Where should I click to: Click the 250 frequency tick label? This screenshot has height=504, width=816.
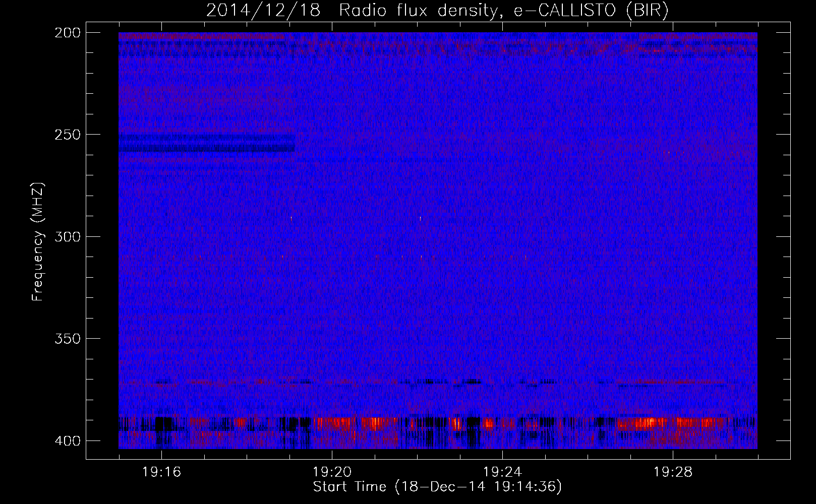(67, 135)
